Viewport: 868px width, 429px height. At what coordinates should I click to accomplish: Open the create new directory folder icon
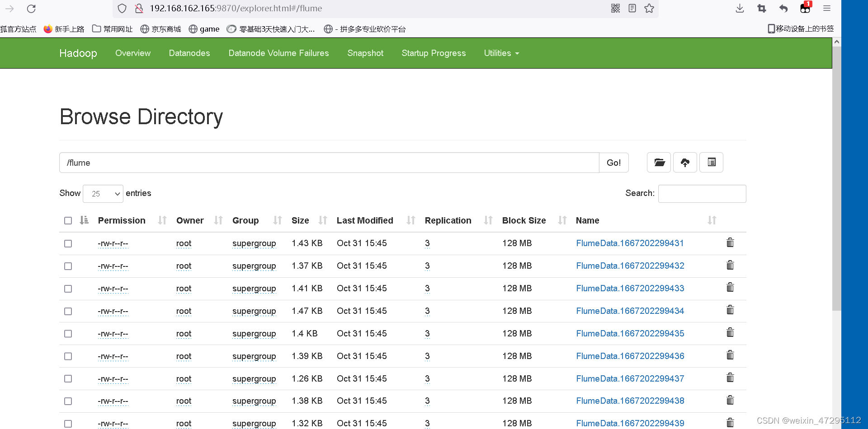(x=659, y=162)
